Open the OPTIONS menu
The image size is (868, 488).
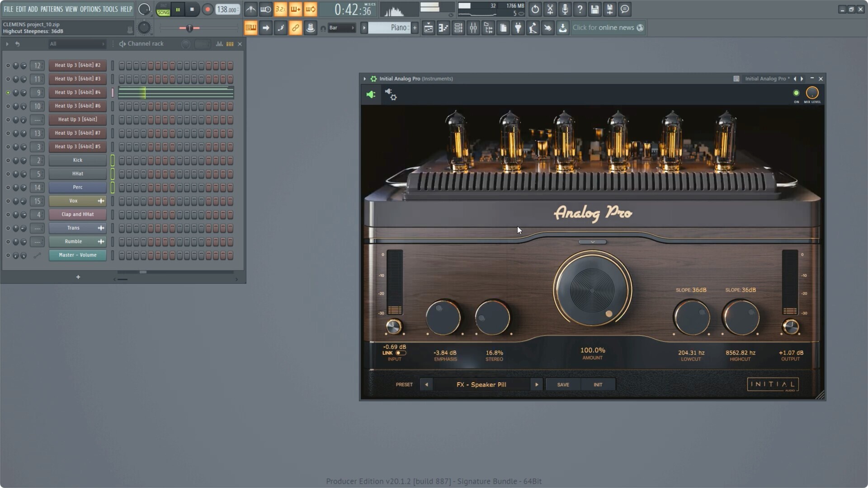point(90,9)
